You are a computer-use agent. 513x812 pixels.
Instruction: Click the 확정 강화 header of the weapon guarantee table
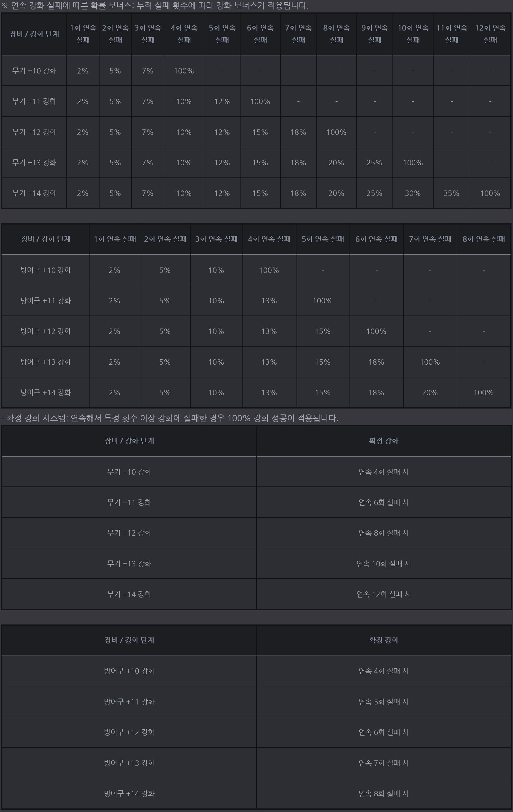(x=384, y=441)
